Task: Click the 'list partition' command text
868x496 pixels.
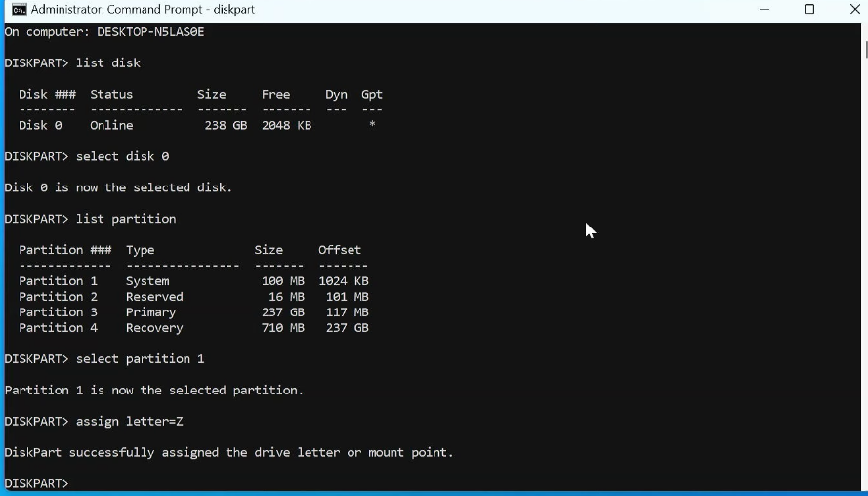Action: 126,219
